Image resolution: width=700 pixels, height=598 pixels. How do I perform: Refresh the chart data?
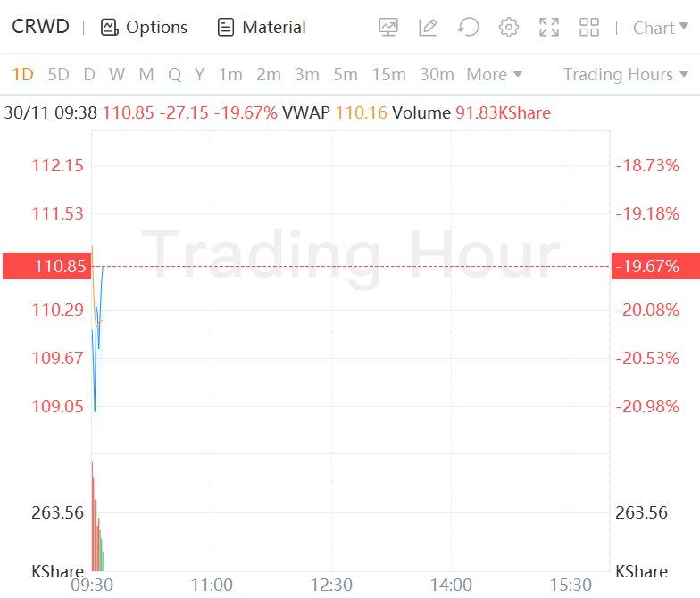click(468, 28)
